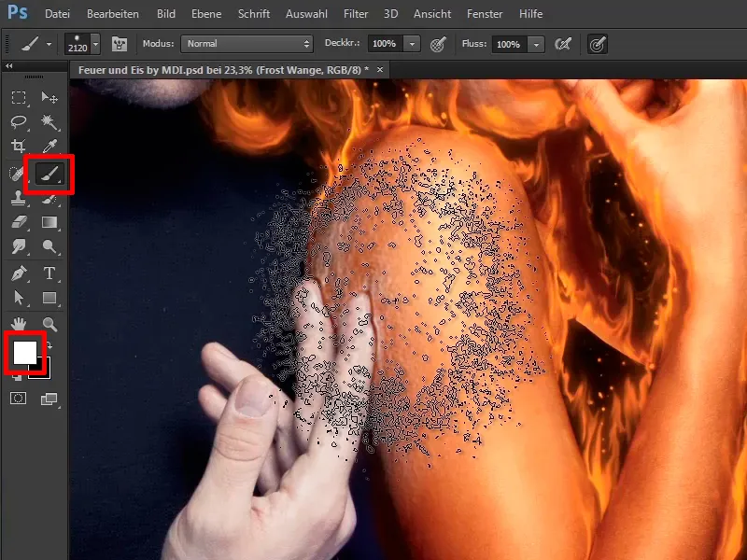Click the Fluss 100% flow field
The width and height of the screenshot is (747, 560).
(x=509, y=44)
